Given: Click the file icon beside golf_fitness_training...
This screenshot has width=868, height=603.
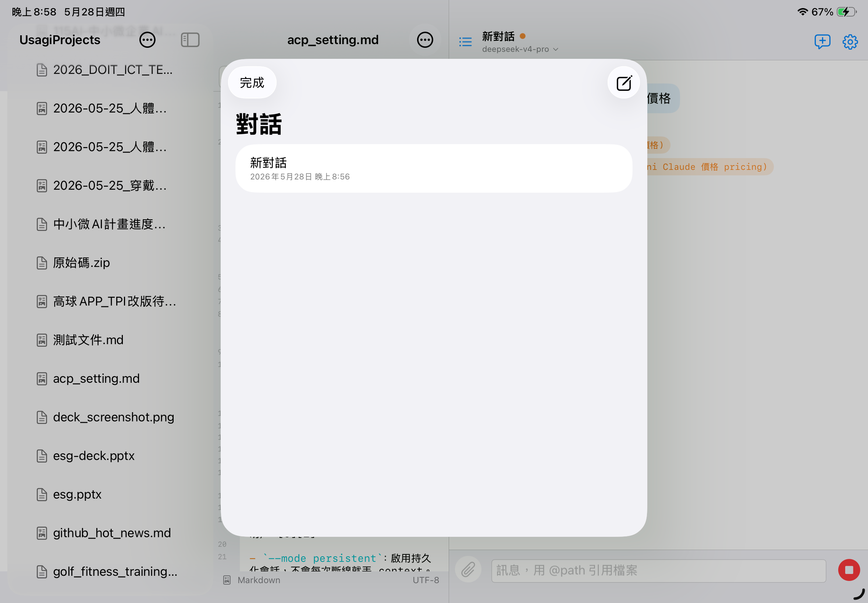Looking at the screenshot, I should [x=42, y=572].
